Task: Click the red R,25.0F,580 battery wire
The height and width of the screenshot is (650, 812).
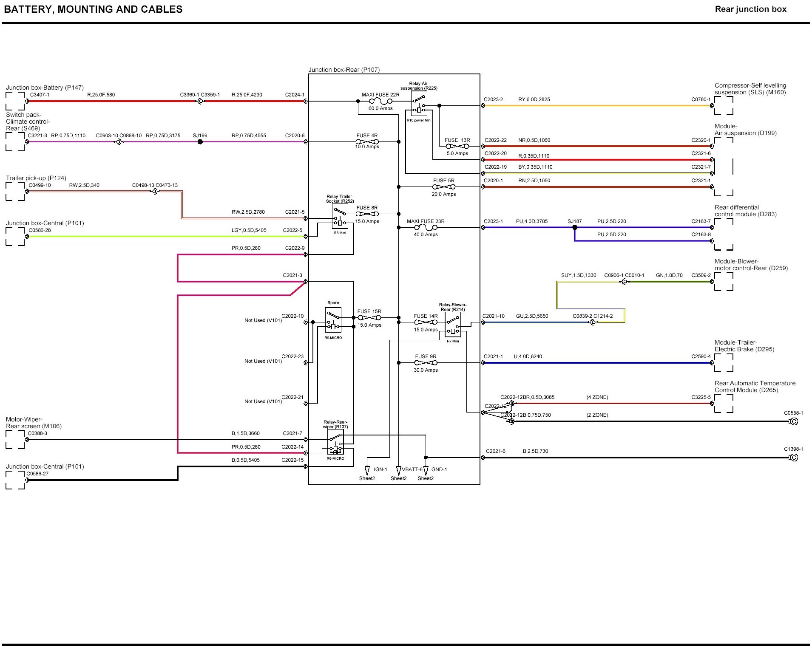Action: (111, 102)
